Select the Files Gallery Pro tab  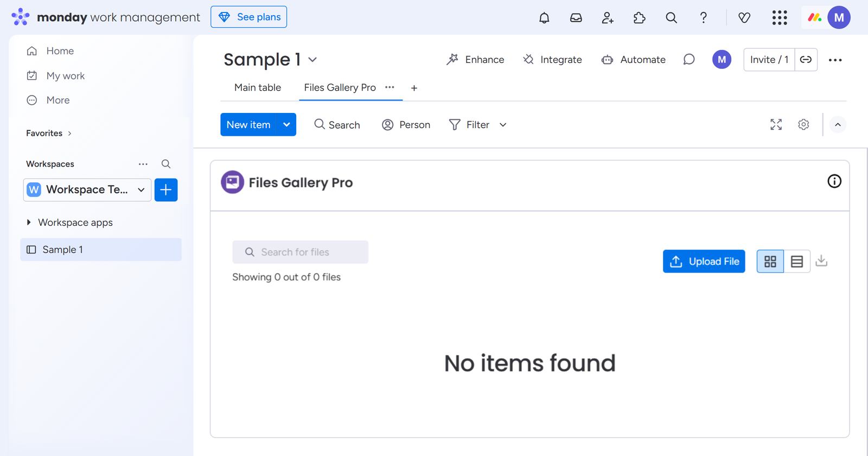[x=340, y=88]
